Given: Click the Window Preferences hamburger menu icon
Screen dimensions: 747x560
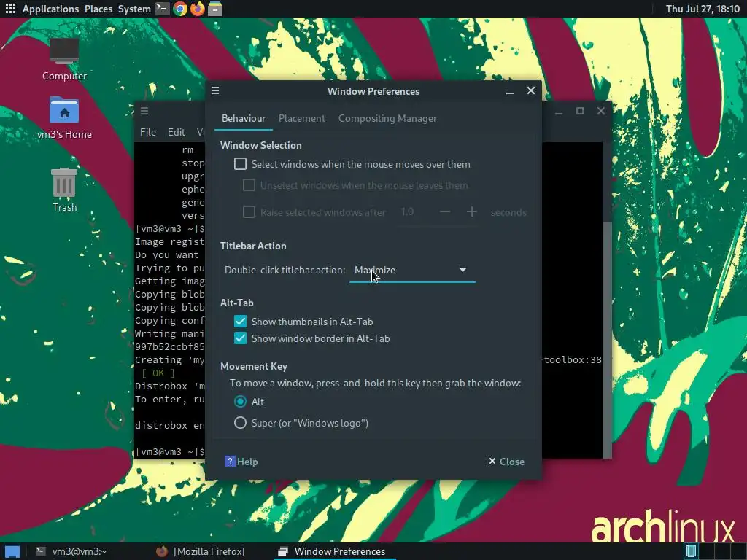Looking at the screenshot, I should tap(215, 90).
